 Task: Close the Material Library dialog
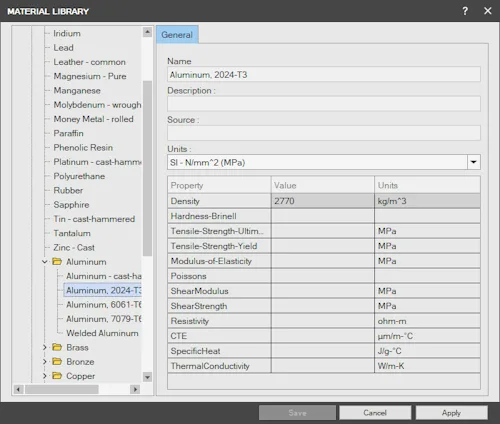pyautogui.click(x=488, y=11)
